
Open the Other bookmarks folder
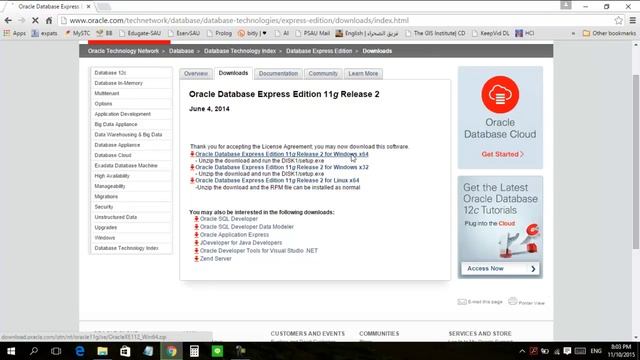(x=609, y=33)
